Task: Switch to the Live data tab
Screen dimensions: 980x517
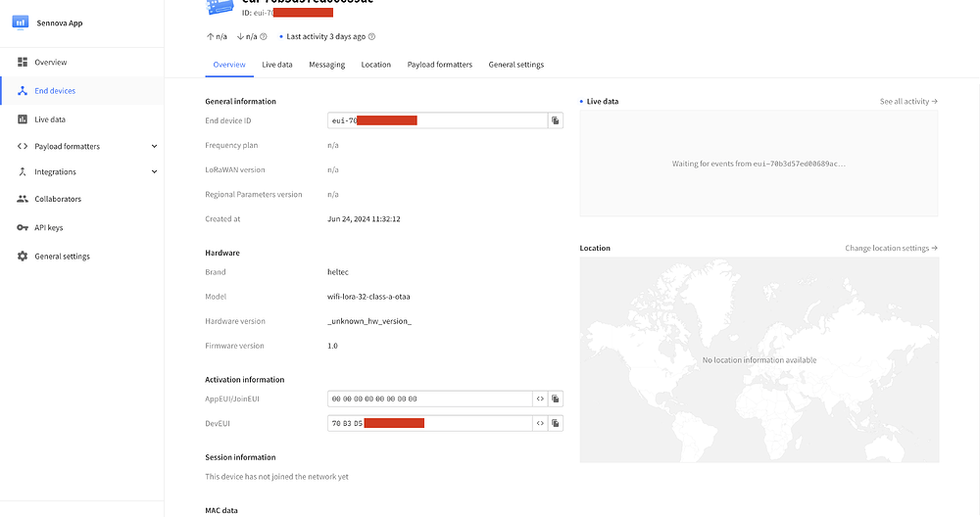Action: click(277, 65)
